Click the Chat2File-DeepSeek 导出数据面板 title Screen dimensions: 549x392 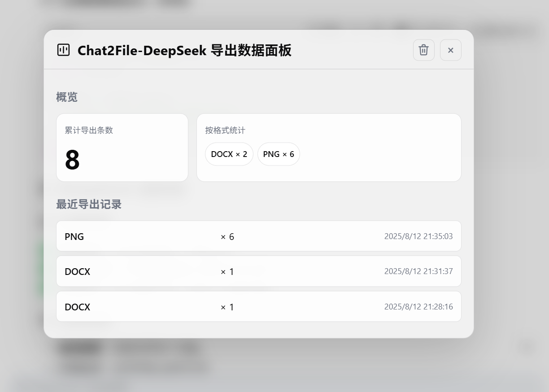(184, 50)
